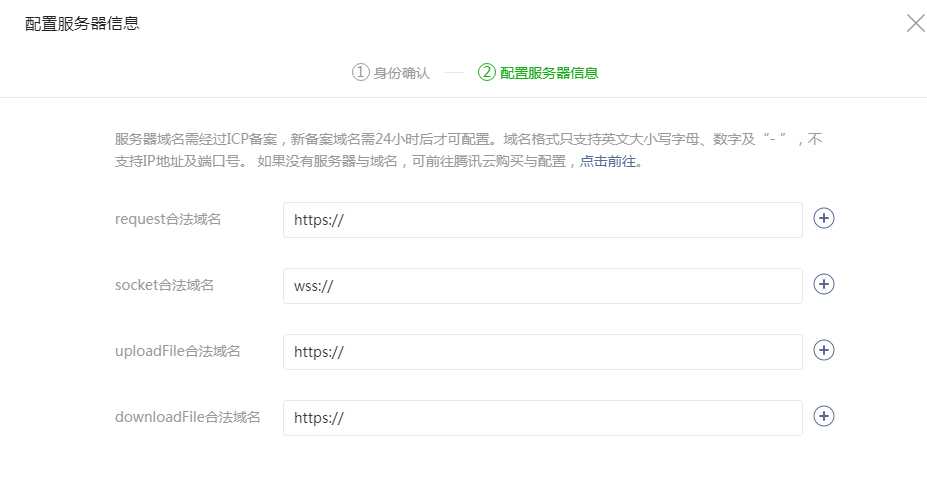Open the 点击前往 link to Tencent Cloud

coord(608,161)
